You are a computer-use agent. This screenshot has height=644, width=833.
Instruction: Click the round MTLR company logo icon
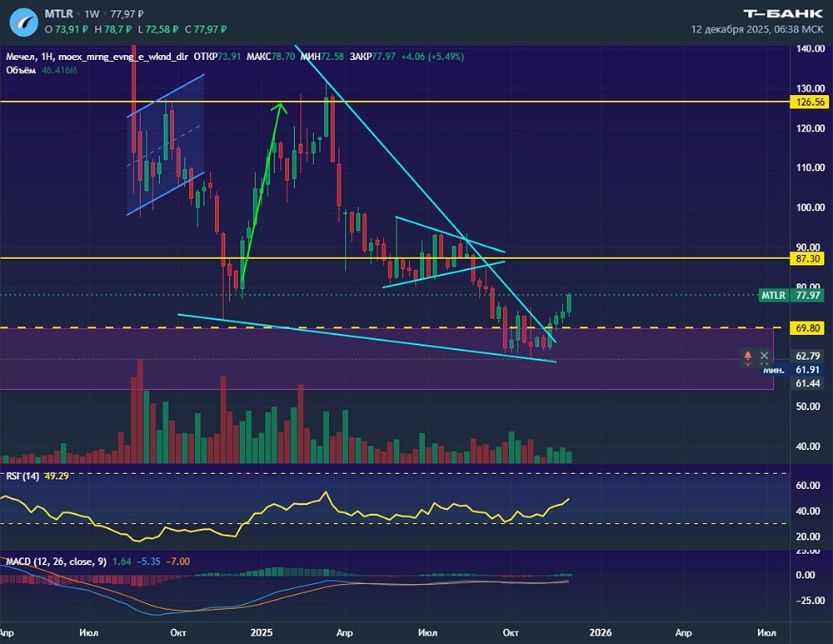point(24,22)
